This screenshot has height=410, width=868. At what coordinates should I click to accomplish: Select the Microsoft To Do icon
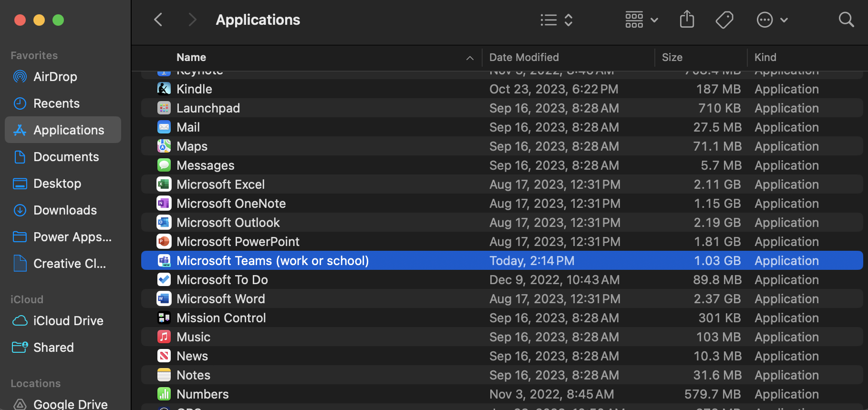164,280
